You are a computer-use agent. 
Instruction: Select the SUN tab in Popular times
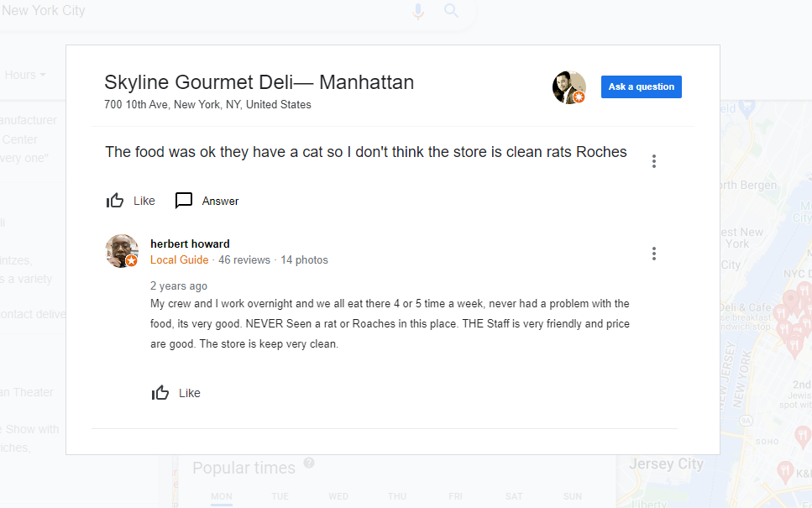pyautogui.click(x=573, y=496)
